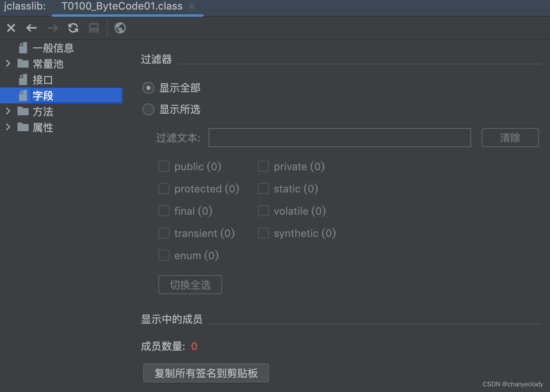
Task: Click the refresh icon in the toolbar
Action: 73,28
